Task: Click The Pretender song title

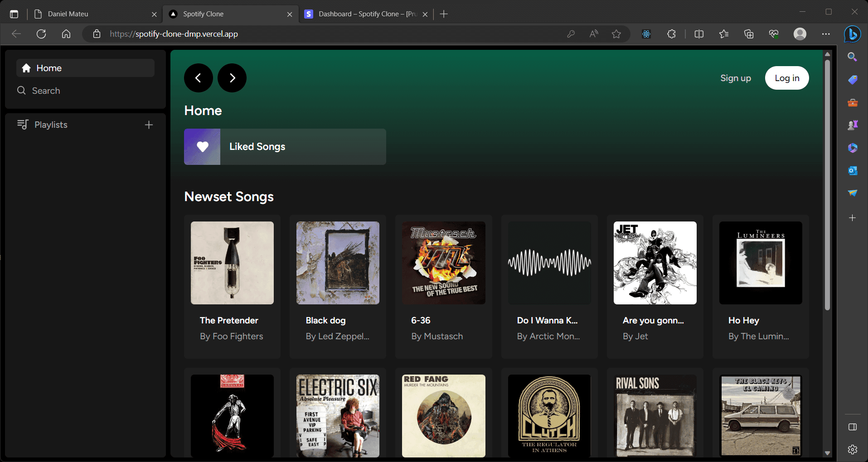Action: click(x=229, y=320)
